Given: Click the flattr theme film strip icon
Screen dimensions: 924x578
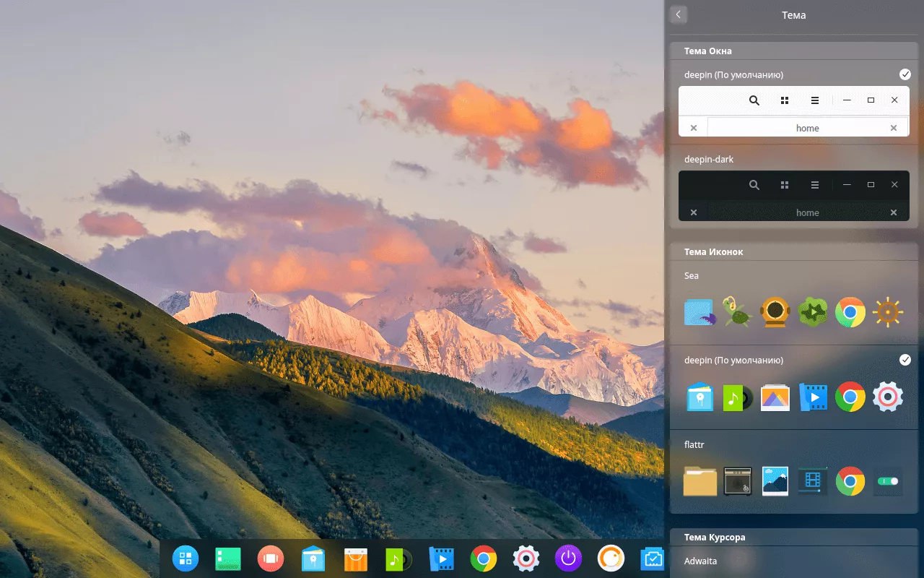Looking at the screenshot, I should tap(813, 481).
